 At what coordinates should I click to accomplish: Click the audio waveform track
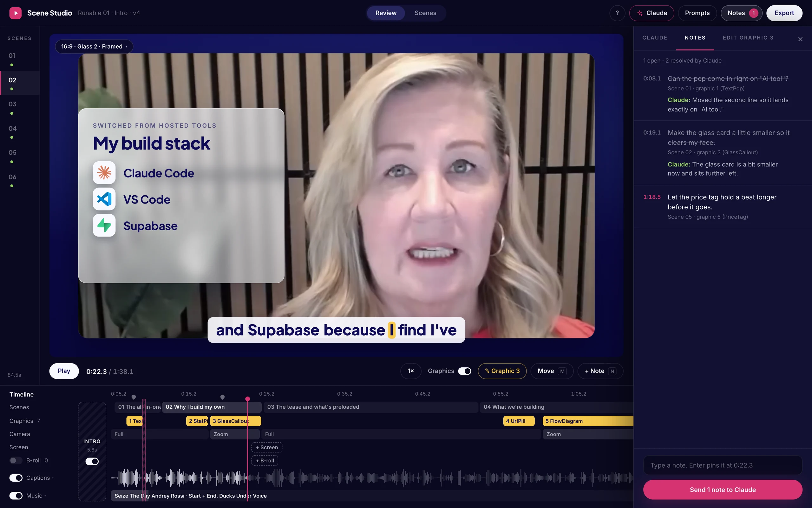tap(372, 478)
